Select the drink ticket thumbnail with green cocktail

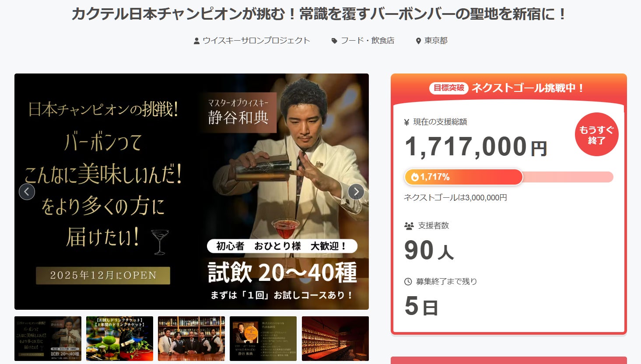pyautogui.click(x=119, y=339)
